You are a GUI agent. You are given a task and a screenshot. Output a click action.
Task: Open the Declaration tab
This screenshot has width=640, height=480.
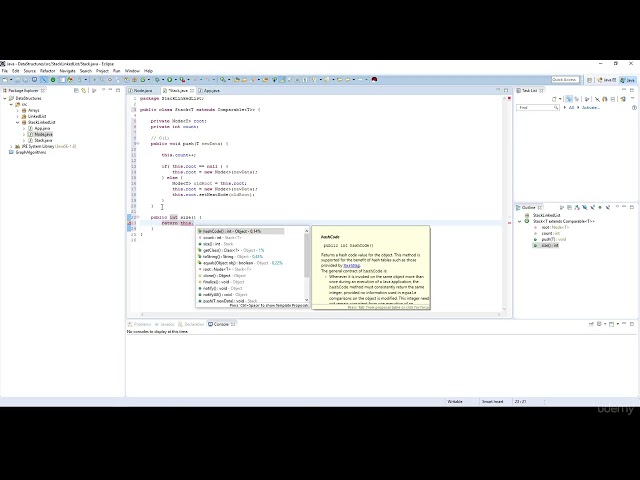[191, 324]
